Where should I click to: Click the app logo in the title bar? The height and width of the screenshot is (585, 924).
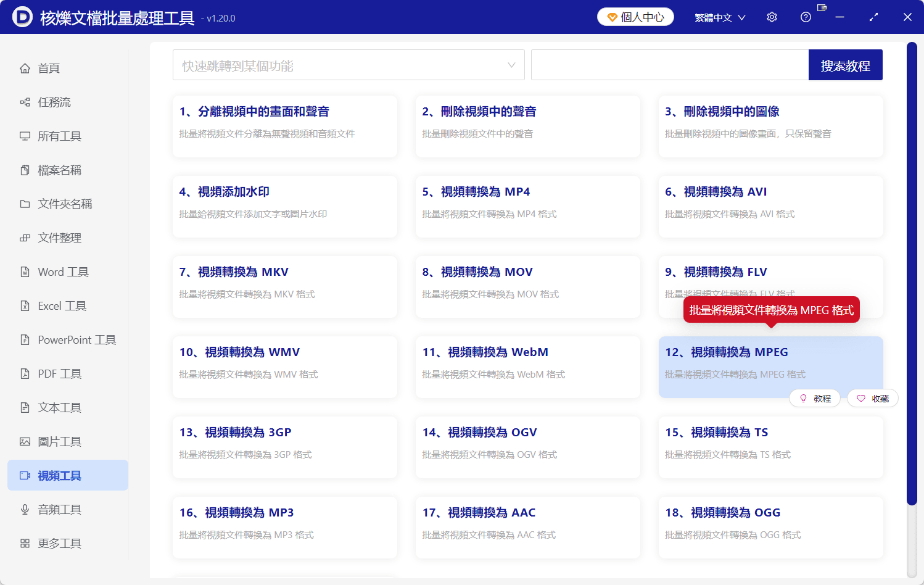coord(22,17)
